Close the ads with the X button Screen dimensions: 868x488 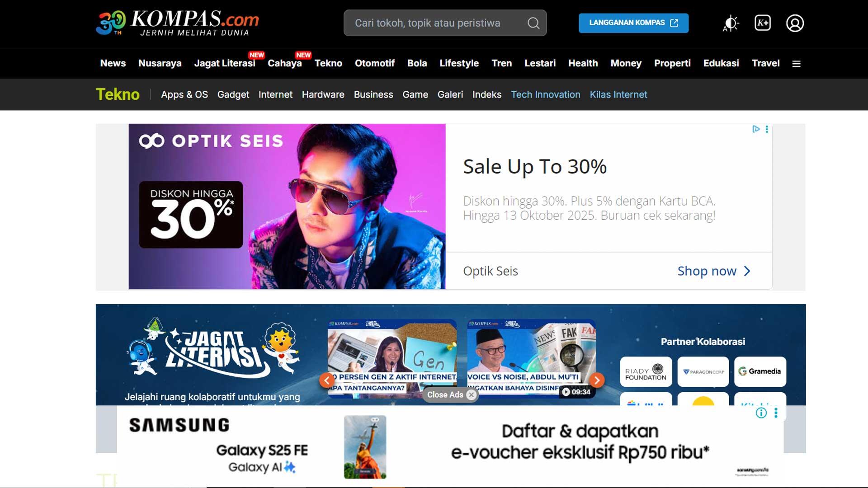[472, 395]
